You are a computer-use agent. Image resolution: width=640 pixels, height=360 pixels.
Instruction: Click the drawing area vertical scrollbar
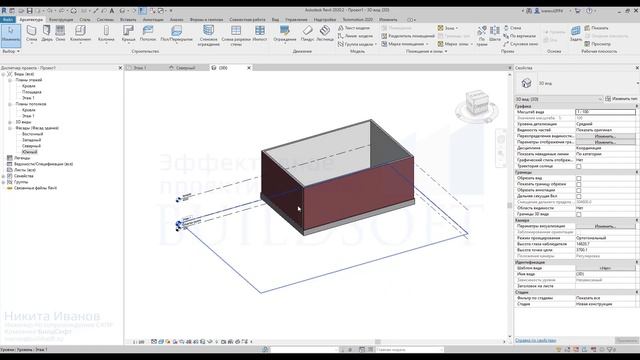pos(509,205)
